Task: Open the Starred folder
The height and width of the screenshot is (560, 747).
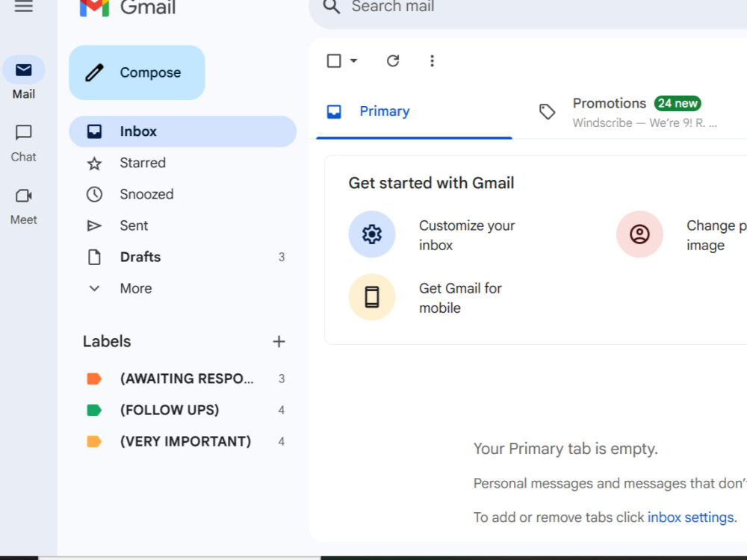Action: coord(182,163)
